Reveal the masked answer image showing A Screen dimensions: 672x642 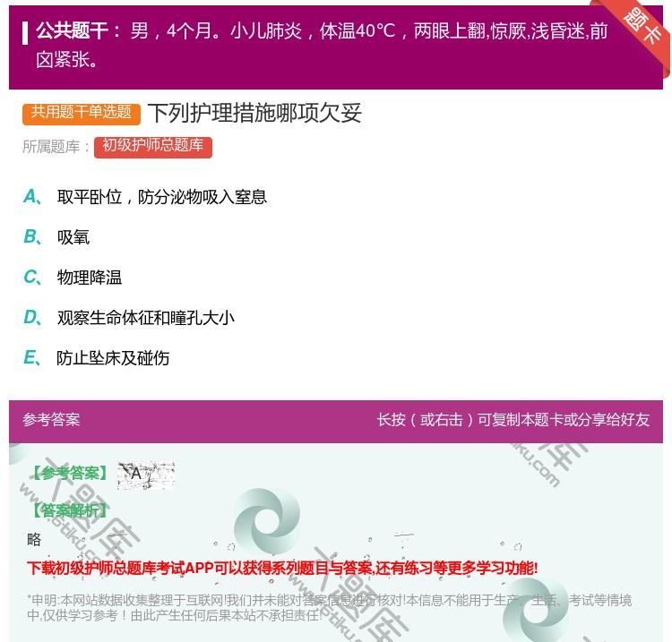146,475
